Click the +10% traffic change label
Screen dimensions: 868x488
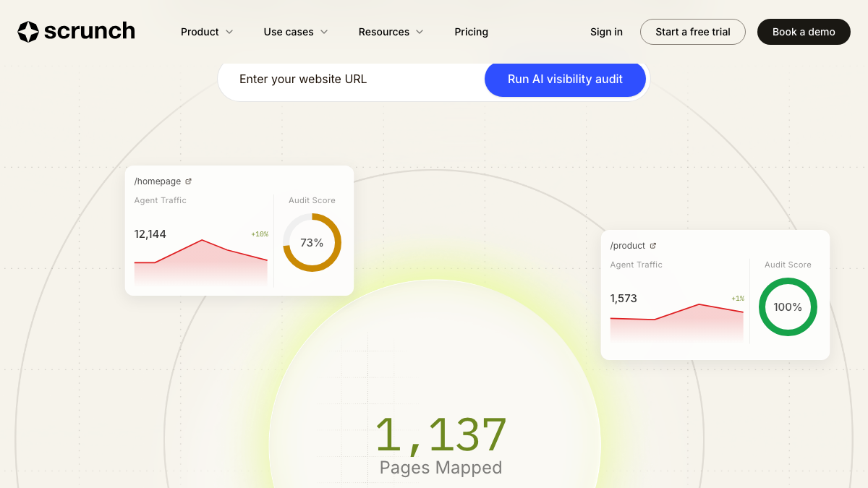click(260, 234)
